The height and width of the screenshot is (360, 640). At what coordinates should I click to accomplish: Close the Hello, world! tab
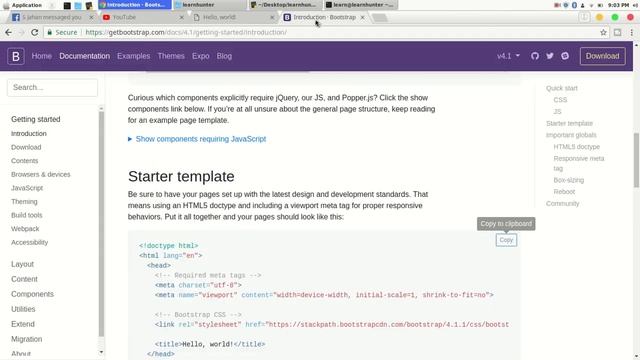[x=272, y=18]
